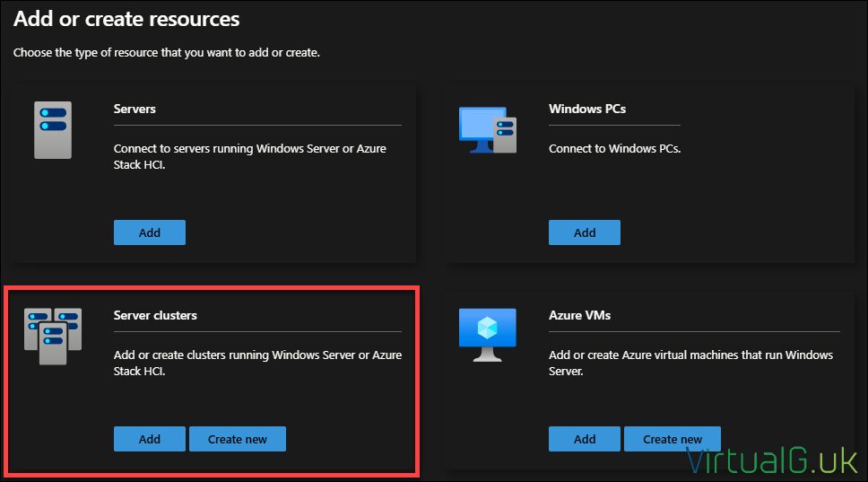
Task: Click the Windows PCs monitor icon
Action: click(487, 130)
